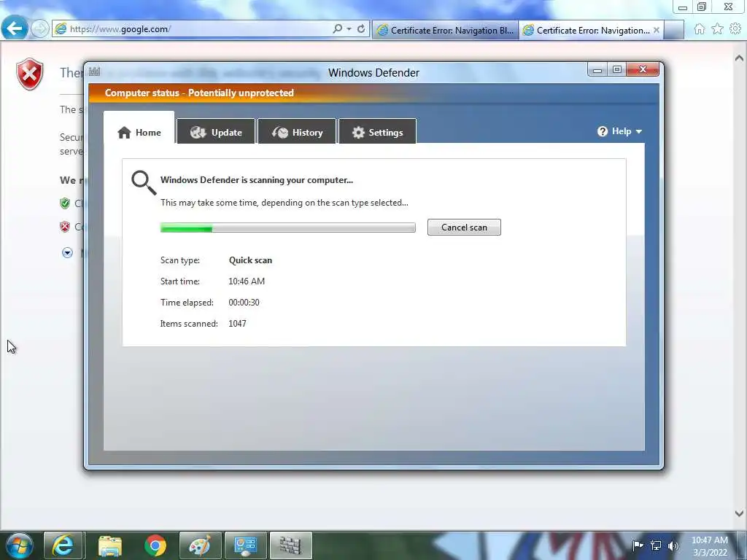Click the network tray icon
The width and height of the screenshot is (747, 560).
pos(656,545)
